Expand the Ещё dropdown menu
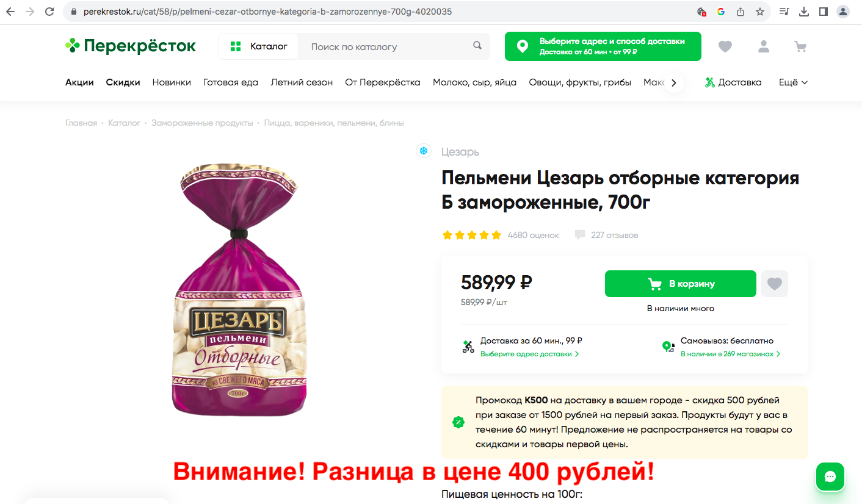 point(793,82)
